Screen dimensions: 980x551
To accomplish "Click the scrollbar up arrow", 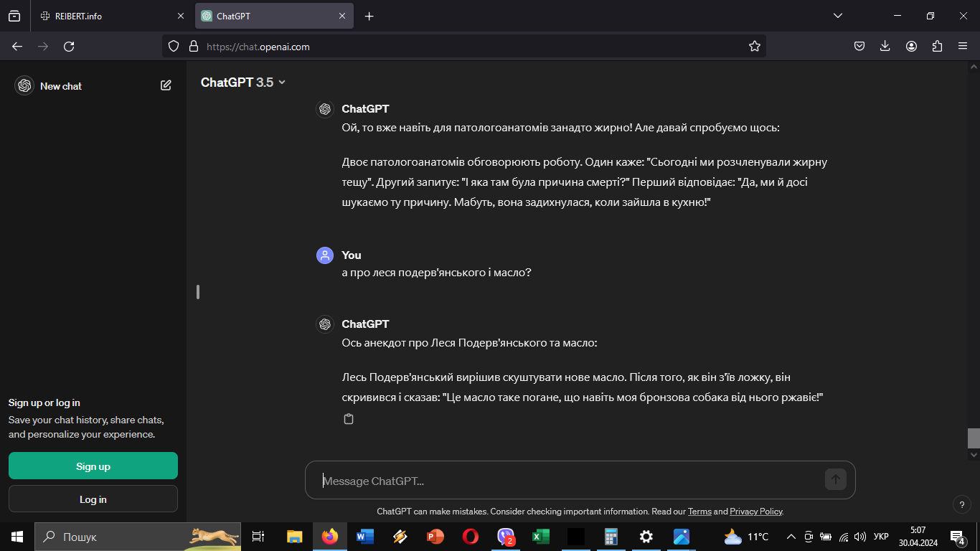I will (x=974, y=66).
